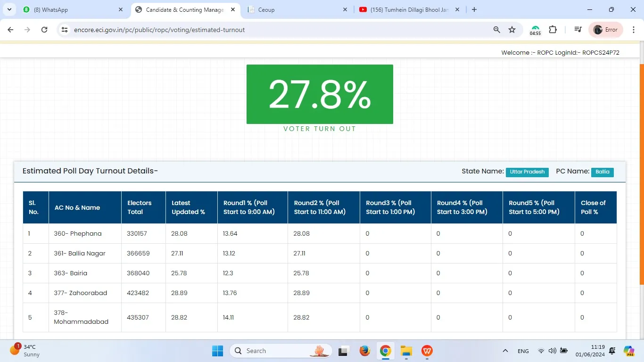Click the Round5 % column header
Viewport: 644px width, 362px height.
538,207
